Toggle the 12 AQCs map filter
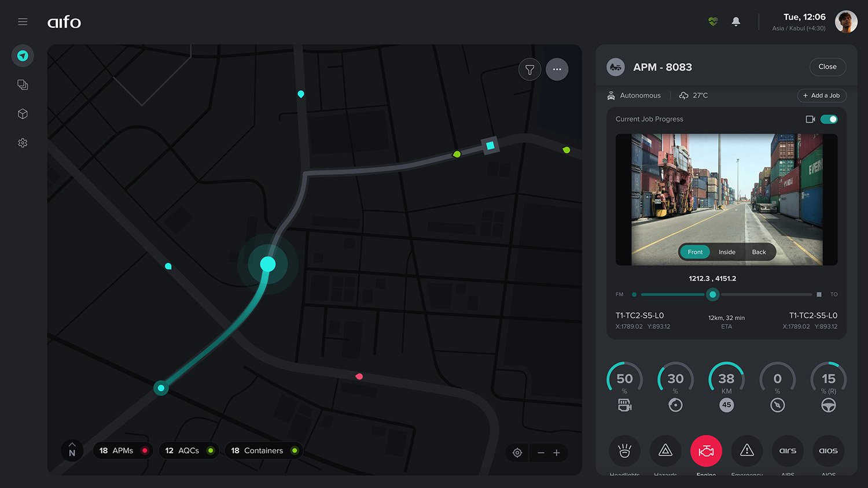 tap(189, 450)
